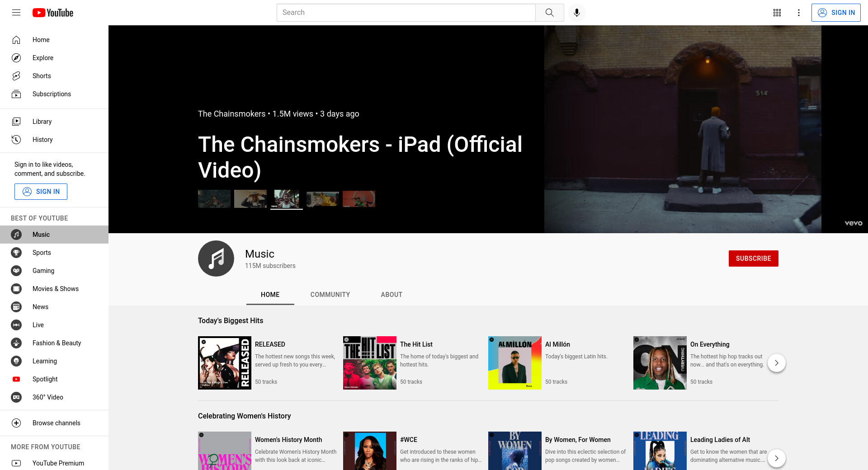868x470 pixels.
Task: Select the Sports trophy icon
Action: click(x=16, y=253)
